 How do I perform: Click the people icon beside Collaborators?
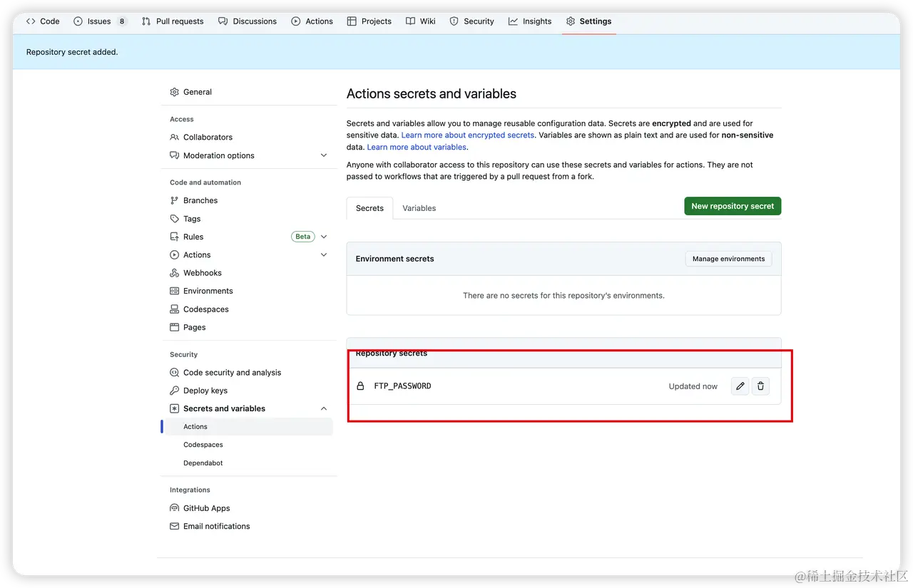tap(175, 137)
